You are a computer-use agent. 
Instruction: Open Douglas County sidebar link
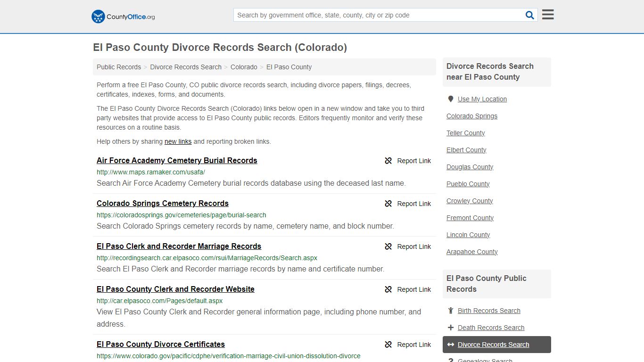point(470,167)
